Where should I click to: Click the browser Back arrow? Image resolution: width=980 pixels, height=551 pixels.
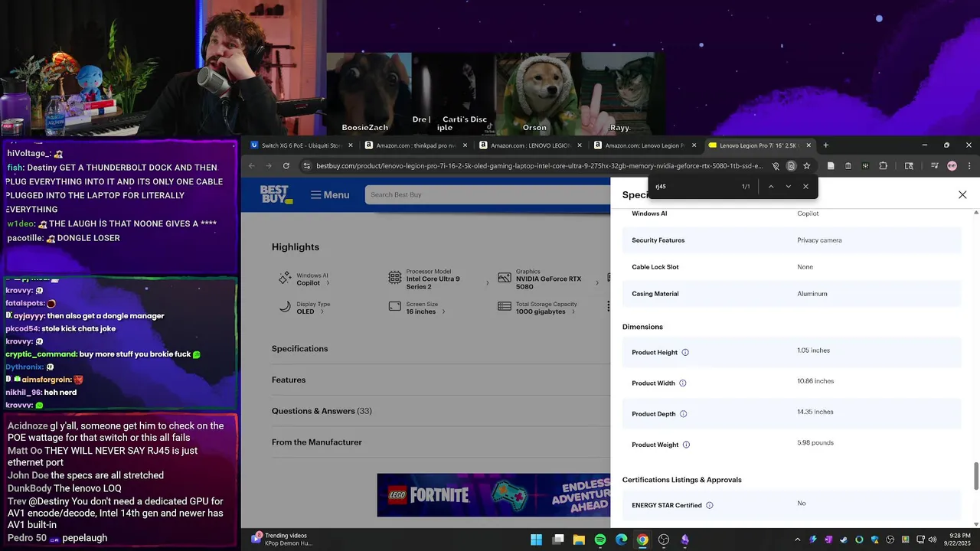[x=252, y=166]
